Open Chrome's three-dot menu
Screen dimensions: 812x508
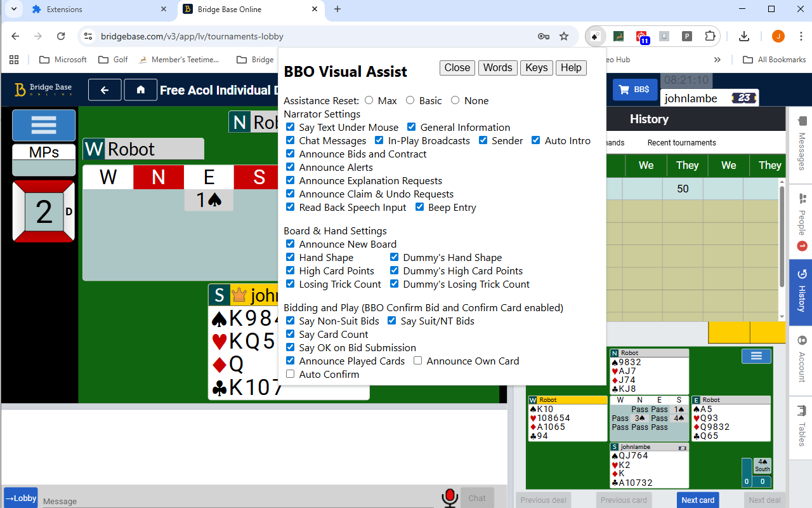click(x=800, y=36)
